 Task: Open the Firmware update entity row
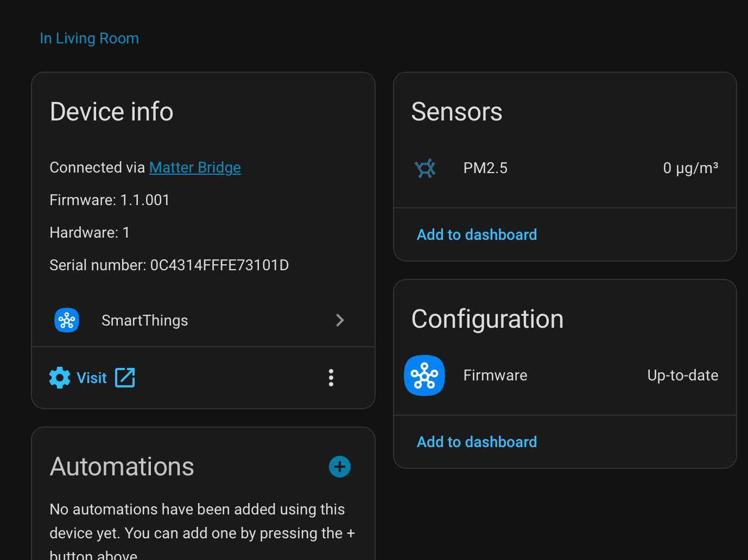[x=495, y=376]
